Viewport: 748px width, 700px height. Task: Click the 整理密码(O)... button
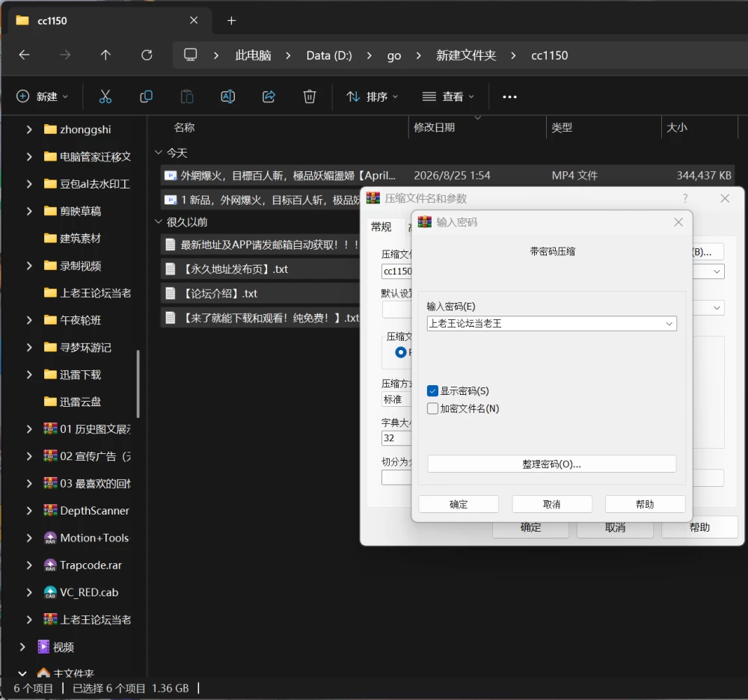[552, 464]
